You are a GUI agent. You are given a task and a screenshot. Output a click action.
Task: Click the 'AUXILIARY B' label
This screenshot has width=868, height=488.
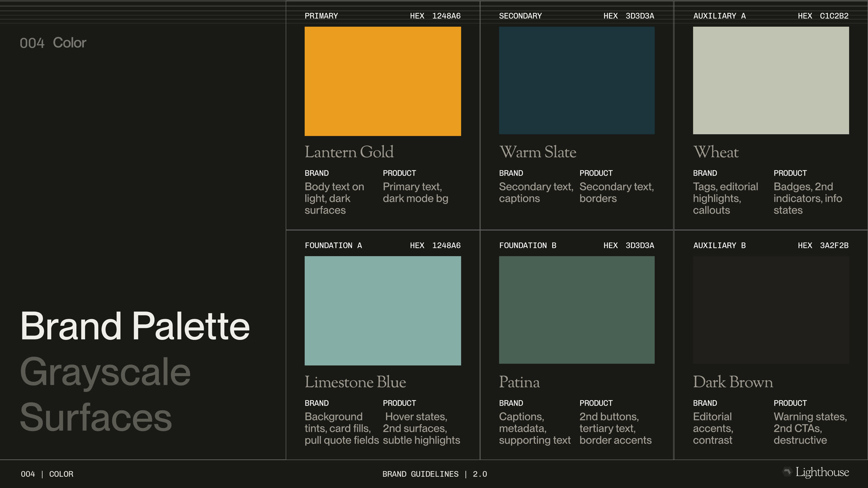coord(719,245)
